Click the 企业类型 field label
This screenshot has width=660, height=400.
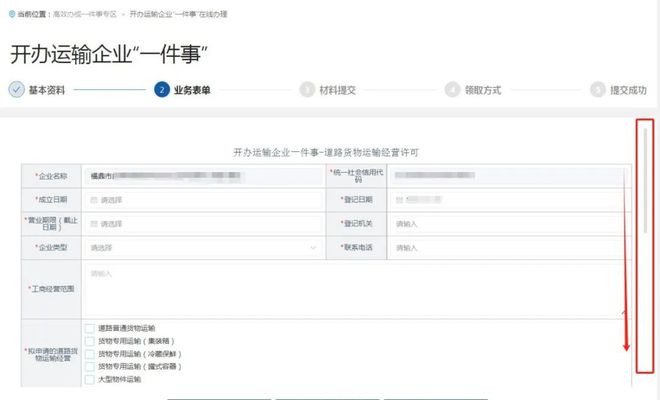click(x=51, y=248)
